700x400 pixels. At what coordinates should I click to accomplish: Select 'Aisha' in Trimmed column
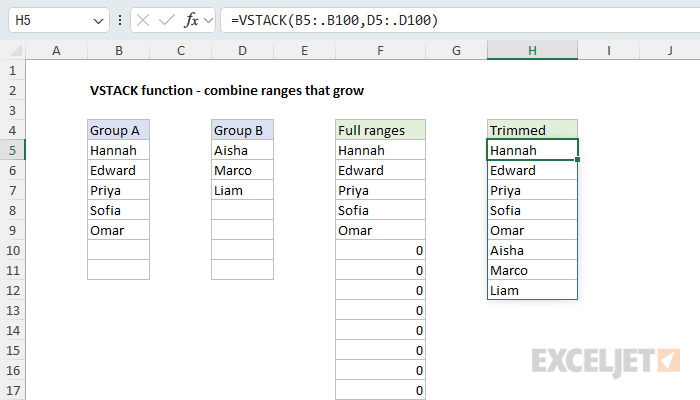[532, 250]
